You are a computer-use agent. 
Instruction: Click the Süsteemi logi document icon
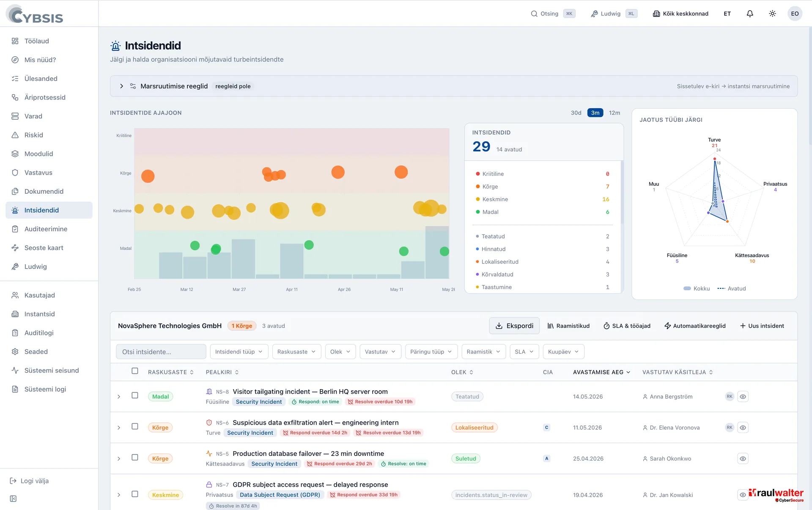[x=15, y=389]
